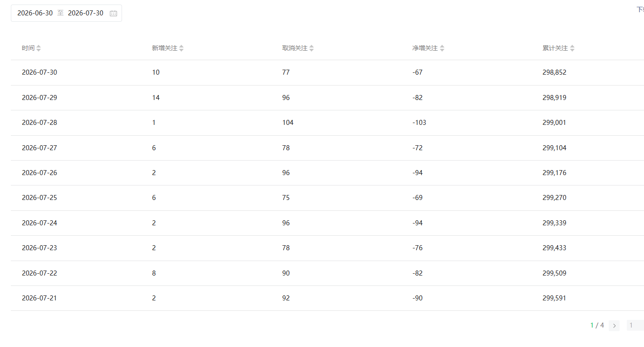
Task: Click the 299,591 cumulative follow cell
Action: click(x=554, y=298)
